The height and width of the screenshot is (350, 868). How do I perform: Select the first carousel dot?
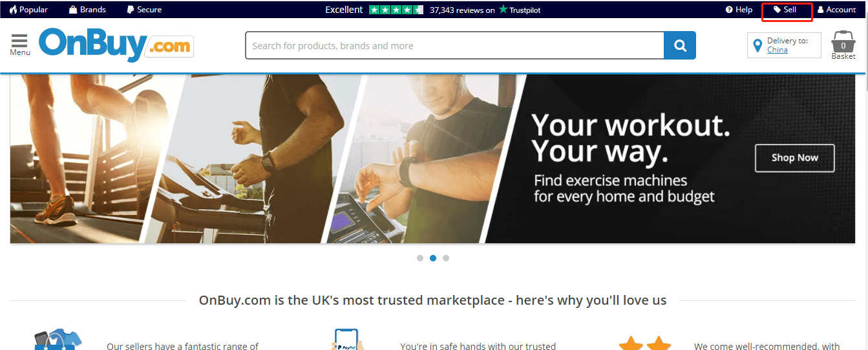coord(420,258)
